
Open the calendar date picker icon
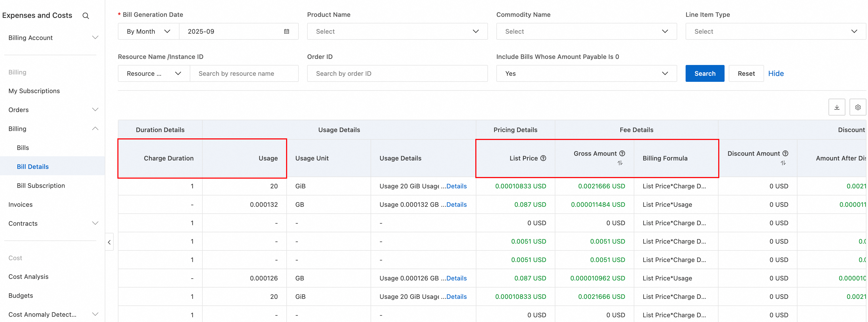tap(286, 31)
